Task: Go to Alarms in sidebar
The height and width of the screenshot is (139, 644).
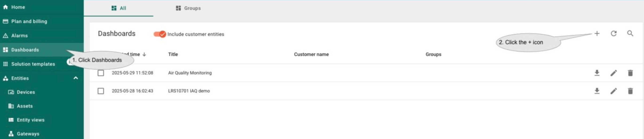Action: tap(19, 36)
